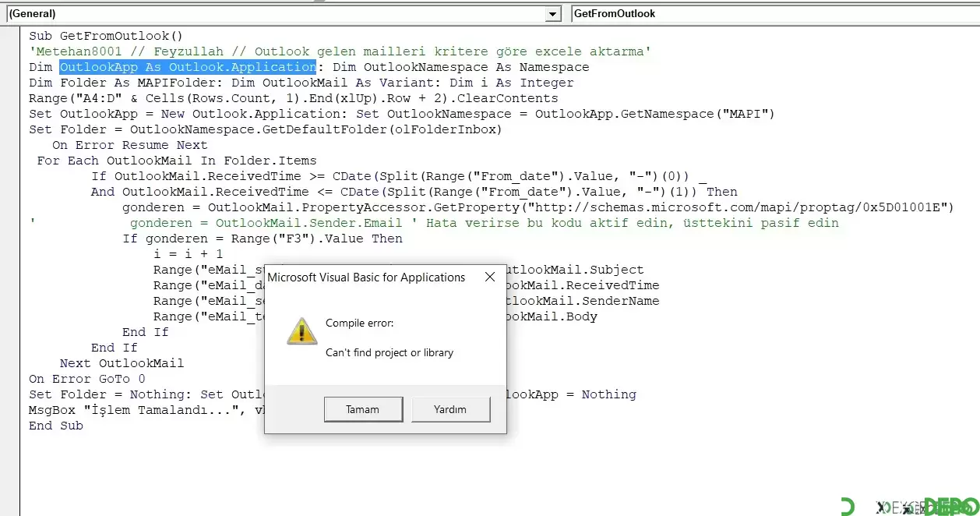Click the line 'Sub GetFromOutlook()'

tap(106, 36)
